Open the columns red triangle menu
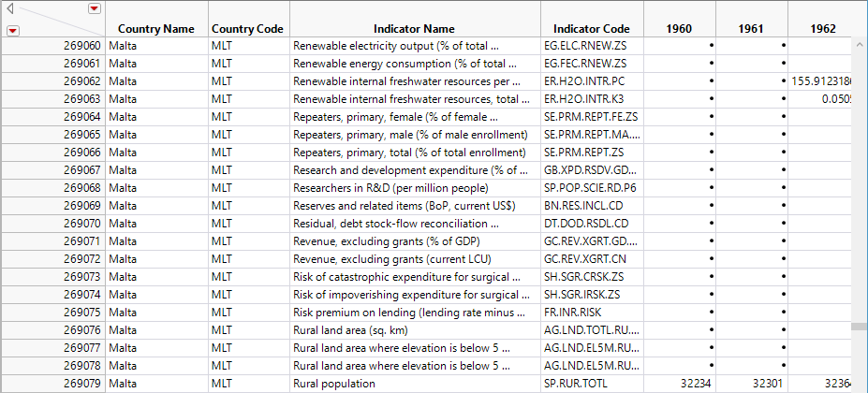 pos(95,8)
